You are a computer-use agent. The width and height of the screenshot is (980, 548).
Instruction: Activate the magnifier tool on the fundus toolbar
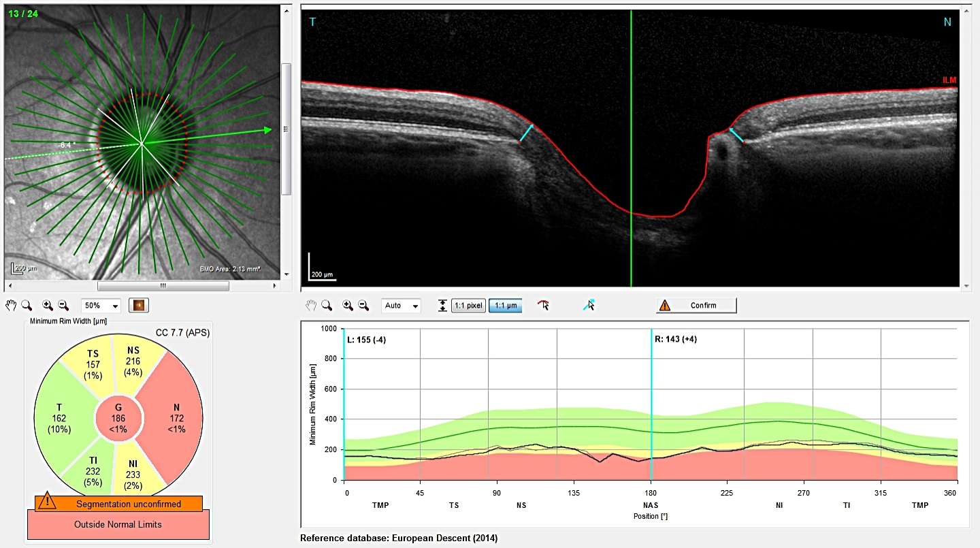pos(27,306)
